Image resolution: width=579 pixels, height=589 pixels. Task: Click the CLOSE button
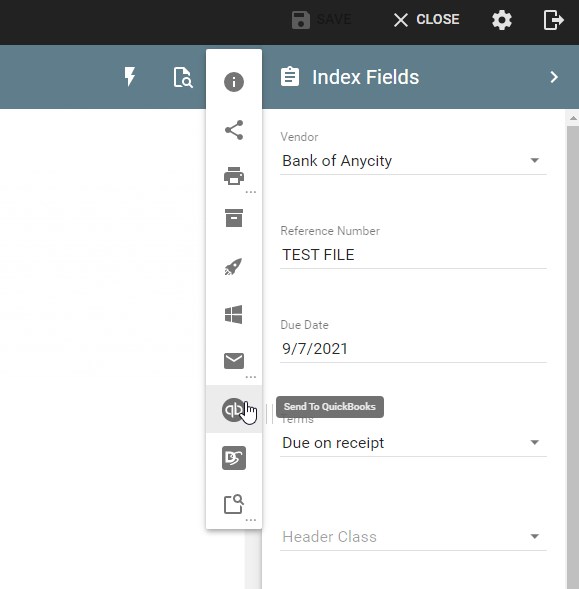click(426, 20)
